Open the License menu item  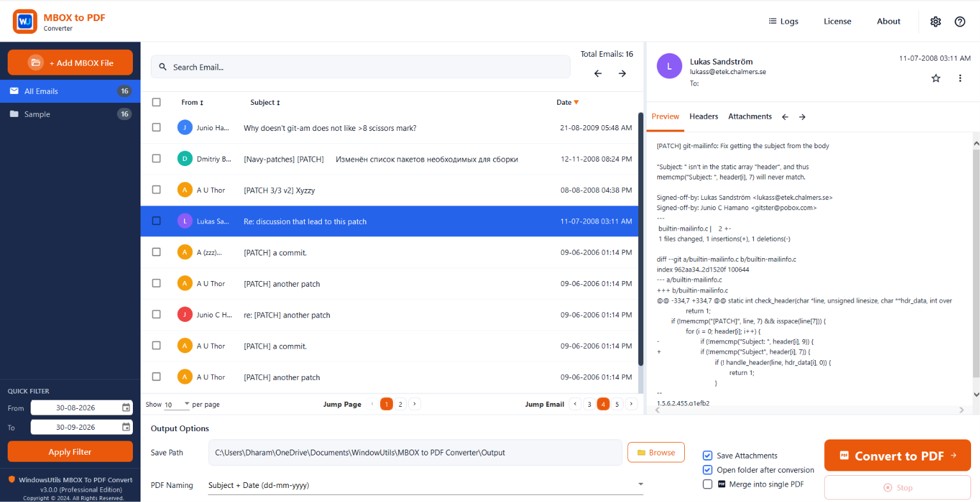point(838,22)
